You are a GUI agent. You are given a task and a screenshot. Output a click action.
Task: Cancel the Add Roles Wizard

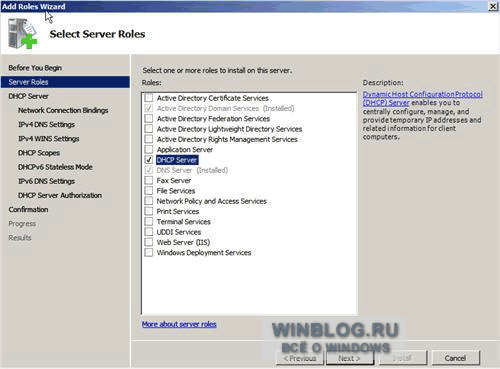pyautogui.click(x=455, y=358)
